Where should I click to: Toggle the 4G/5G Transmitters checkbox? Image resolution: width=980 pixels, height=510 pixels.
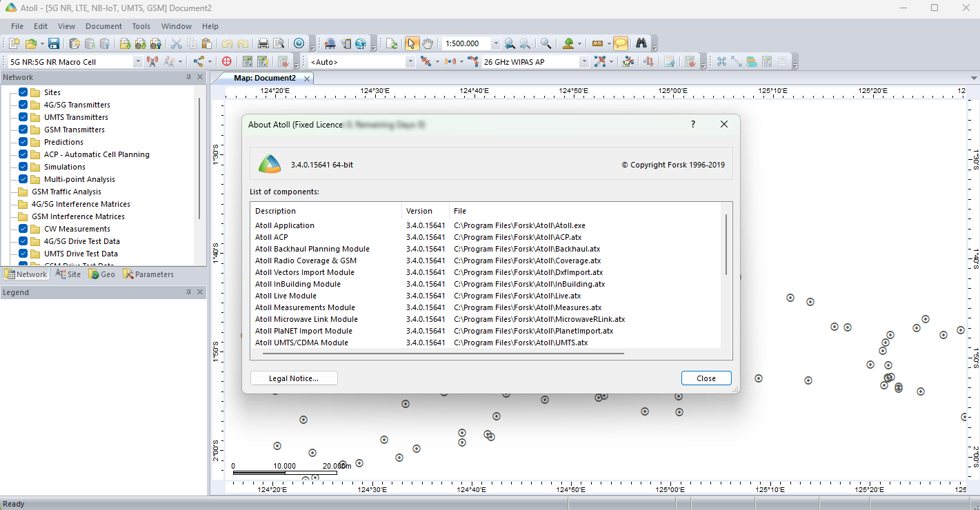click(x=23, y=105)
